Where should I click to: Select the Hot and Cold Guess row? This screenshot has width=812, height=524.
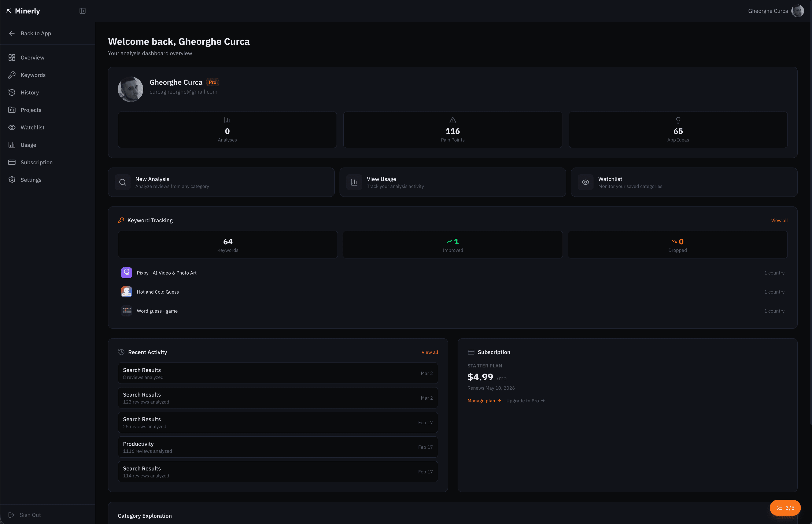[x=453, y=292]
